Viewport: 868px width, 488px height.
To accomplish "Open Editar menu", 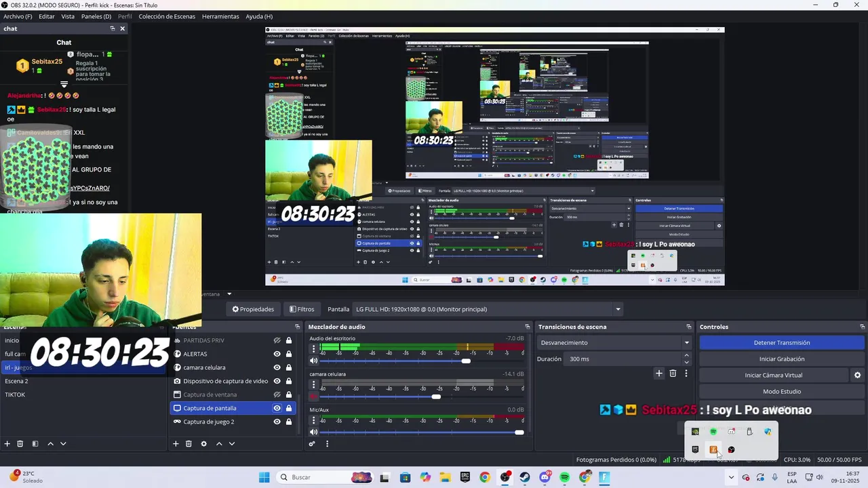I will coord(47,16).
